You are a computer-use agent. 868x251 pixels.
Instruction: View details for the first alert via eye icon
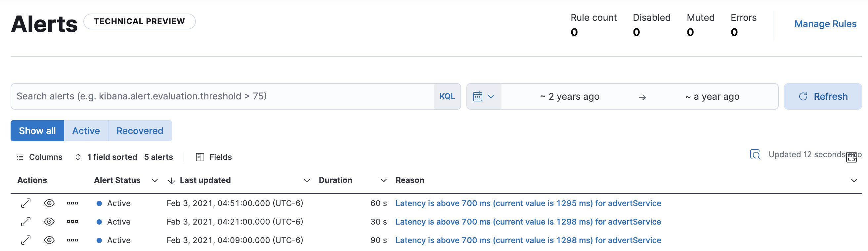click(49, 203)
